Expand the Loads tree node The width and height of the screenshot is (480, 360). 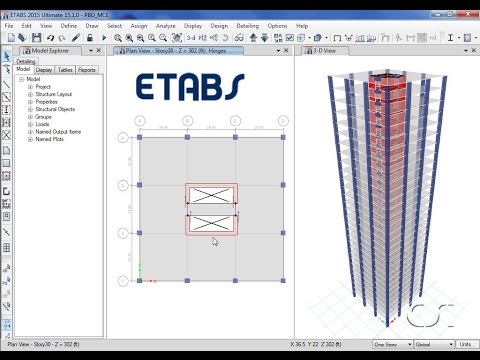coord(30,124)
